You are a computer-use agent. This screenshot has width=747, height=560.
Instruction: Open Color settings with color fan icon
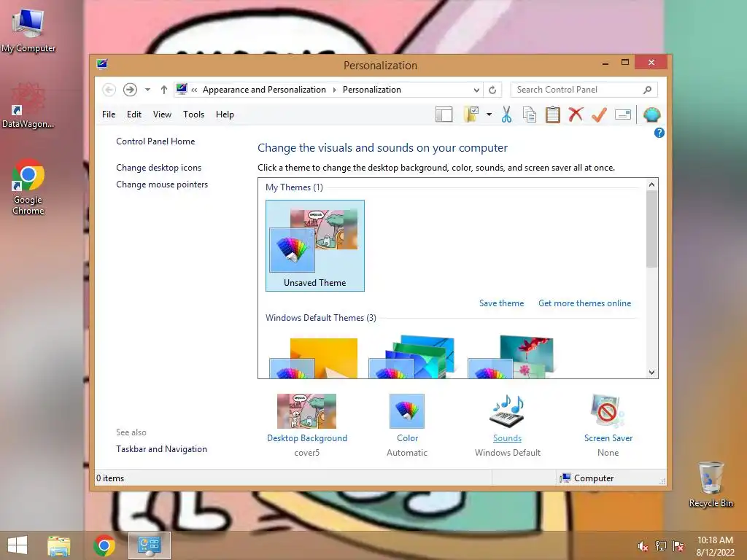[407, 425]
